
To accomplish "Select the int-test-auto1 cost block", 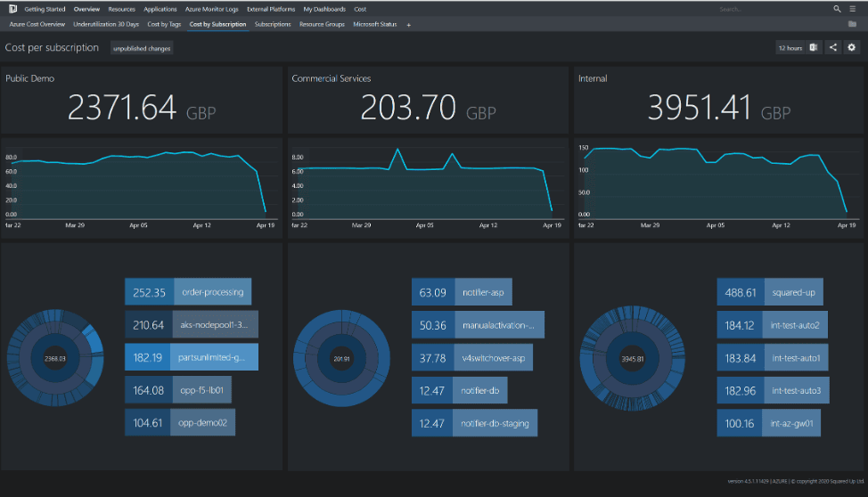I will click(x=773, y=357).
